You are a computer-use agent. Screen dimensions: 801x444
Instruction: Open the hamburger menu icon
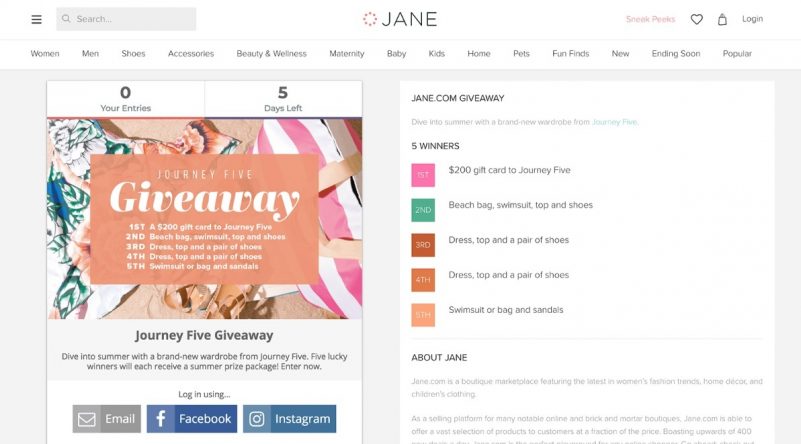click(x=36, y=19)
